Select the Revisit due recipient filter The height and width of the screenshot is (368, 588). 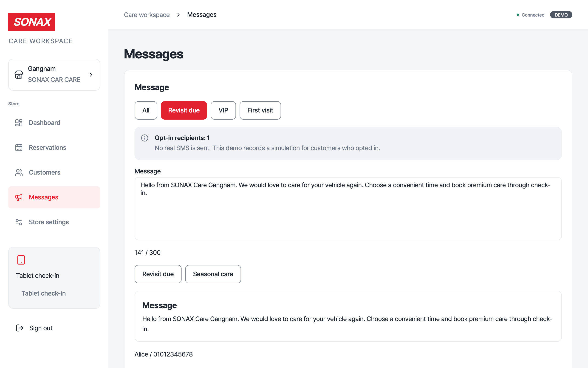click(x=184, y=110)
